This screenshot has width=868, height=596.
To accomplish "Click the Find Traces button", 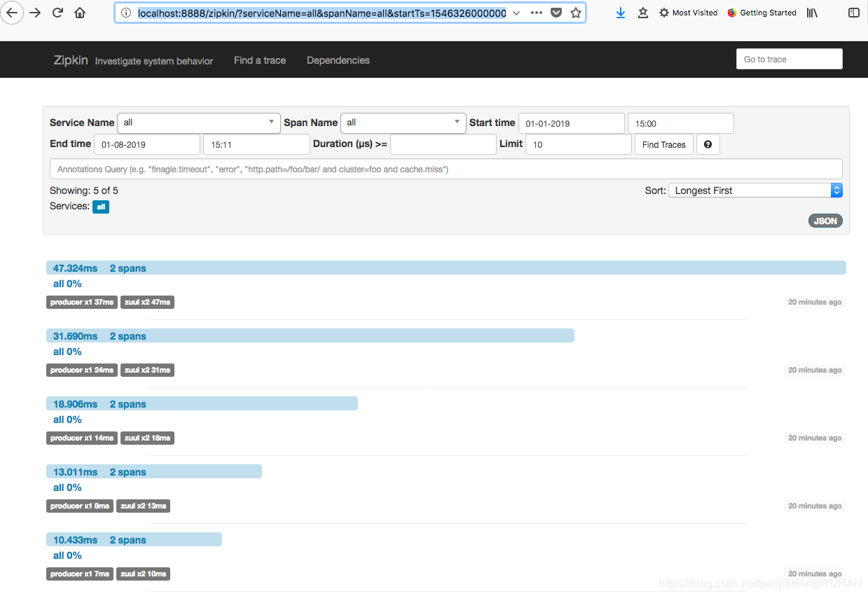I will click(x=663, y=144).
